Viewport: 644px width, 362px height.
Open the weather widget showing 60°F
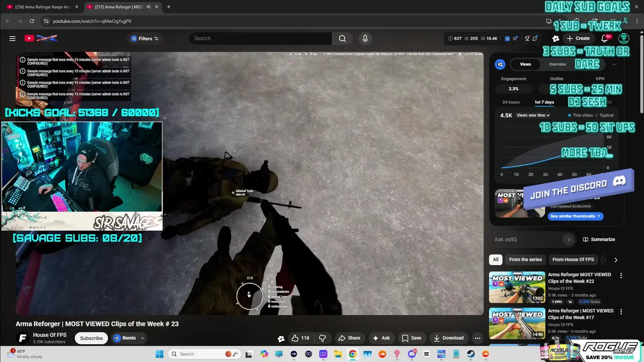pos(25,354)
